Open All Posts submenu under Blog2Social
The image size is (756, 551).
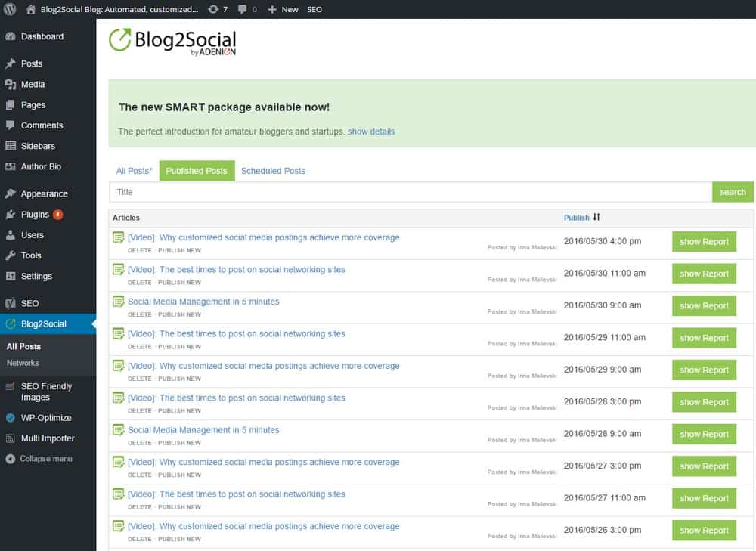(23, 347)
